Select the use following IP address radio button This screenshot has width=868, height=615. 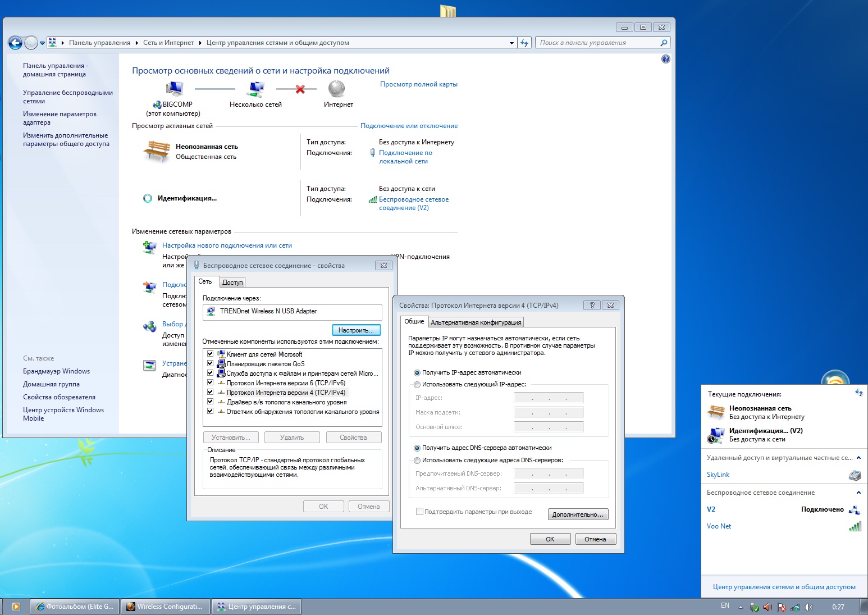[x=417, y=385]
